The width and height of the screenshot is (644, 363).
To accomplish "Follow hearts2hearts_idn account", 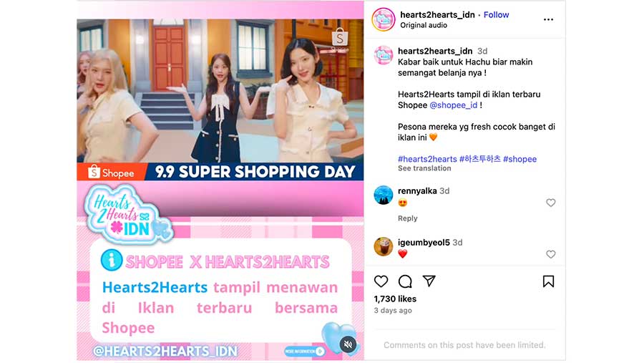I will click(x=496, y=15).
